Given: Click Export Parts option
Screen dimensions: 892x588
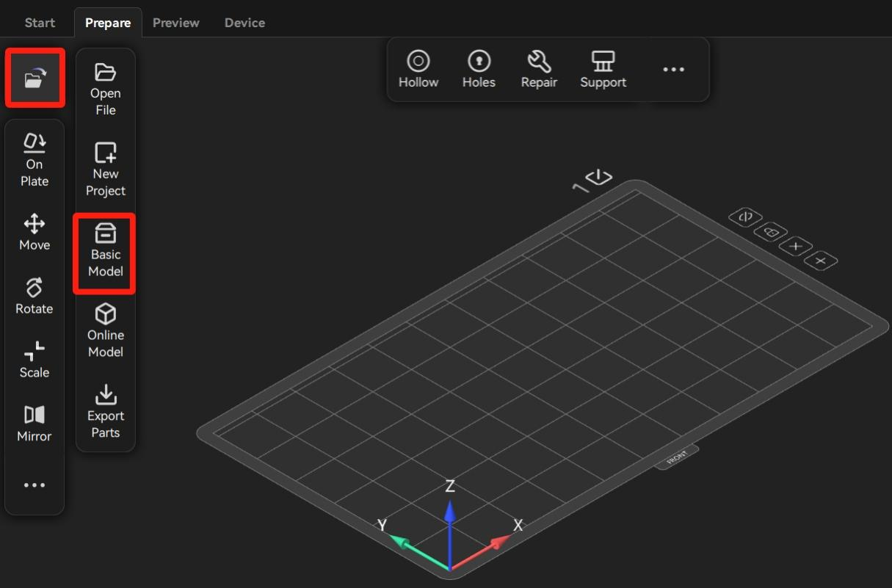Looking at the screenshot, I should (x=106, y=412).
